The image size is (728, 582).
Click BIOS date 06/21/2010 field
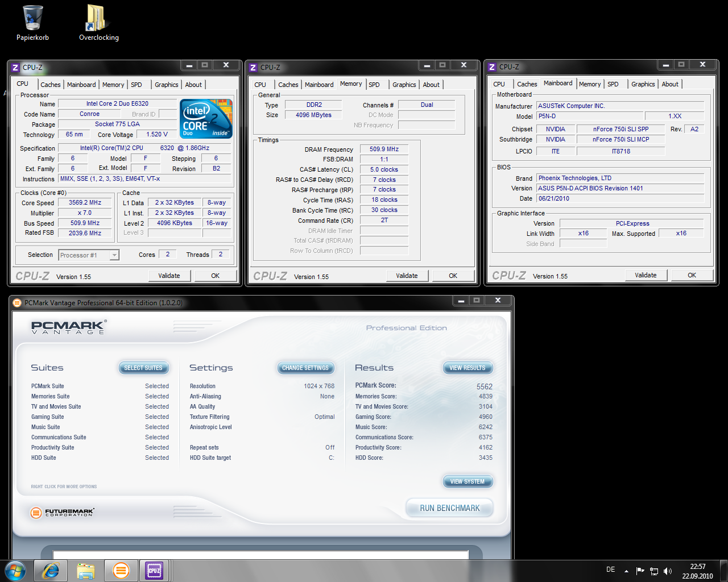(x=621, y=198)
